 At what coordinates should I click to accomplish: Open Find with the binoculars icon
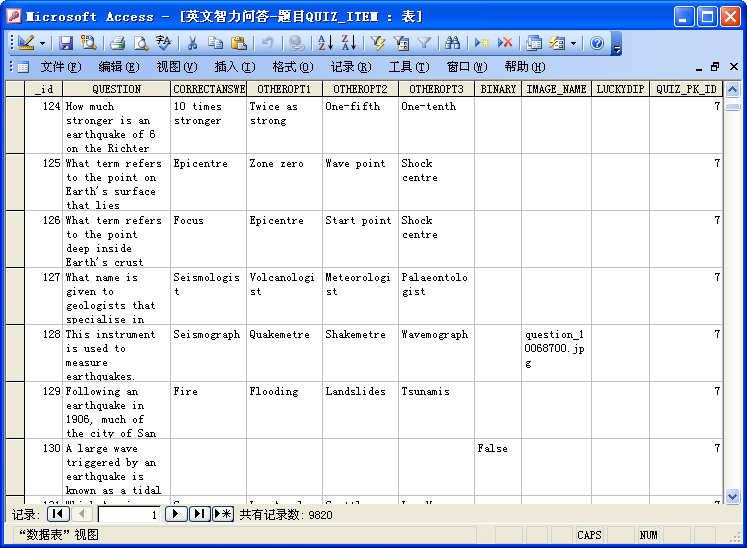point(453,43)
